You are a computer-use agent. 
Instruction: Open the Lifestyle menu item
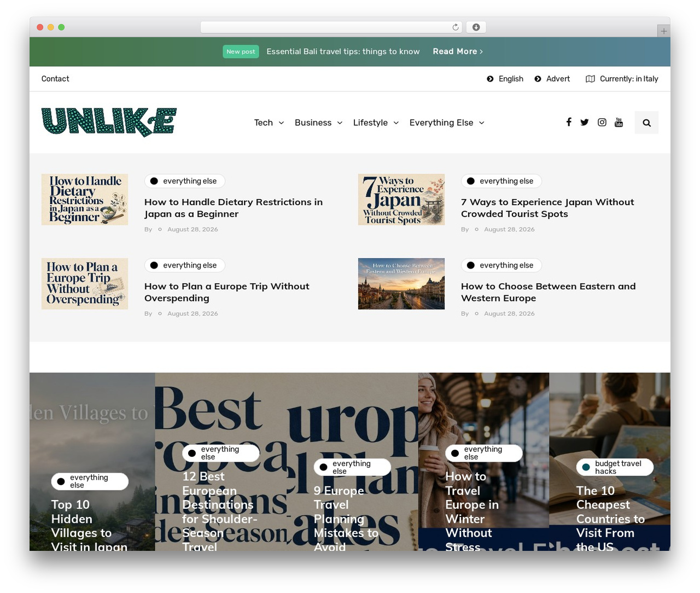370,123
